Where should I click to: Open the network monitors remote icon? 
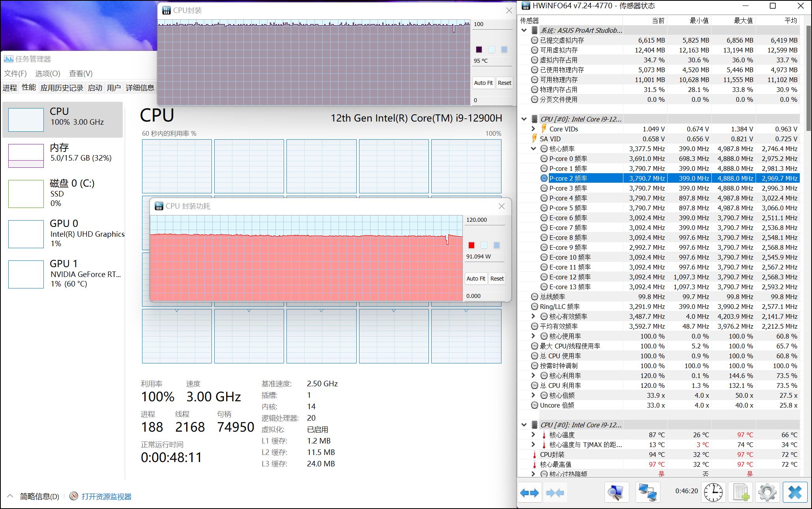[x=647, y=492]
